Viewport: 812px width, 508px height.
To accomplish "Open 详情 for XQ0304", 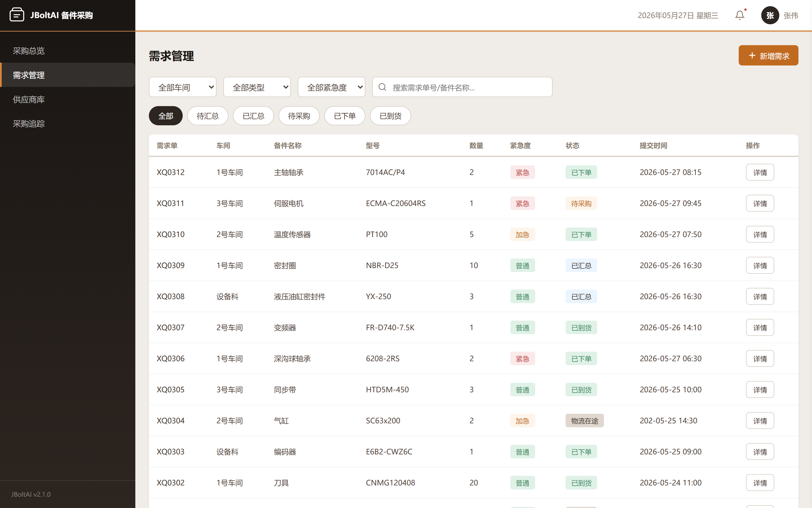I will 760,421.
